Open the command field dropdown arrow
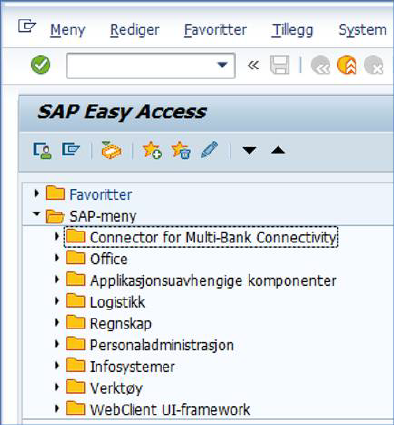This screenshot has height=425, width=394. point(222,65)
